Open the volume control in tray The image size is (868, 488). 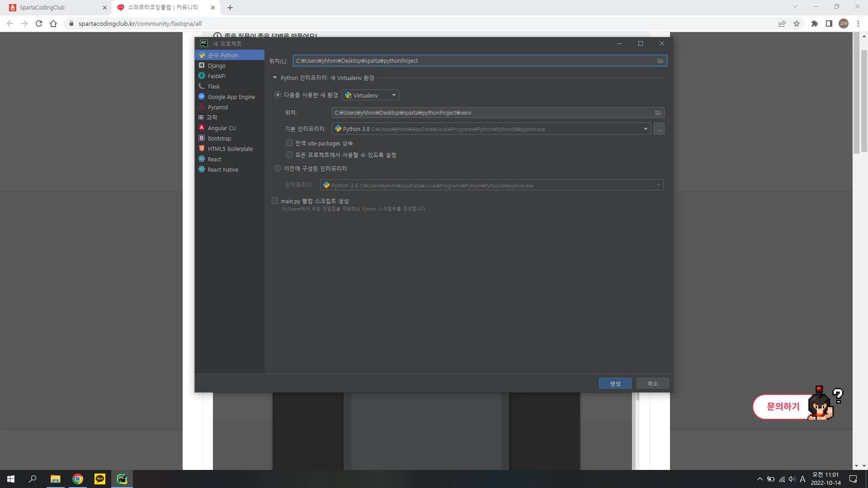(x=792, y=479)
